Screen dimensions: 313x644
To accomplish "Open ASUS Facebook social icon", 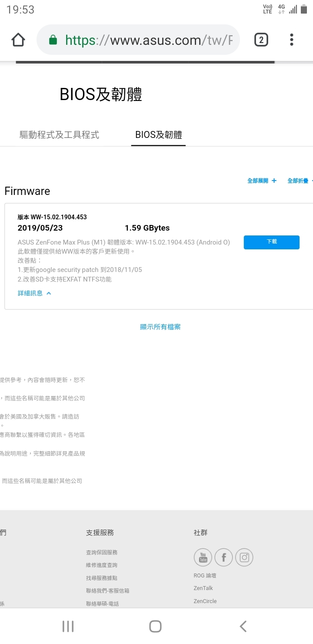I will pos(224,557).
